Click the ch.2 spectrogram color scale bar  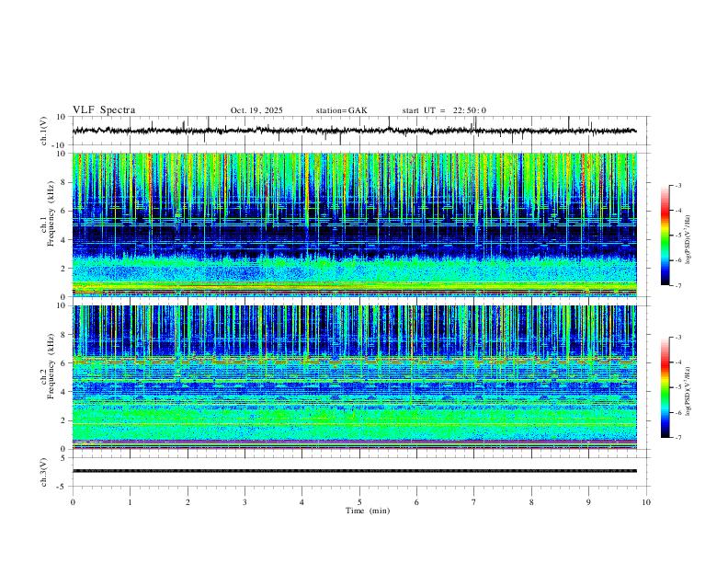click(665, 387)
